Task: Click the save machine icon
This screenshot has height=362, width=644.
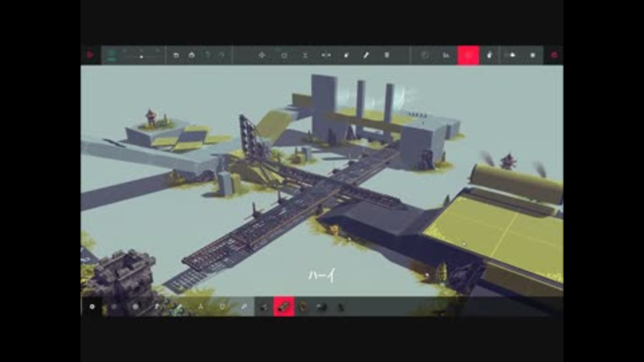Action: (x=176, y=55)
